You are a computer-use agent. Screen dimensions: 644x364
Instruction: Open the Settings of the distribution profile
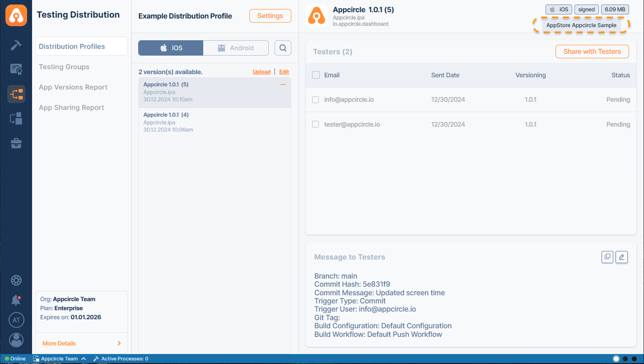tap(270, 16)
